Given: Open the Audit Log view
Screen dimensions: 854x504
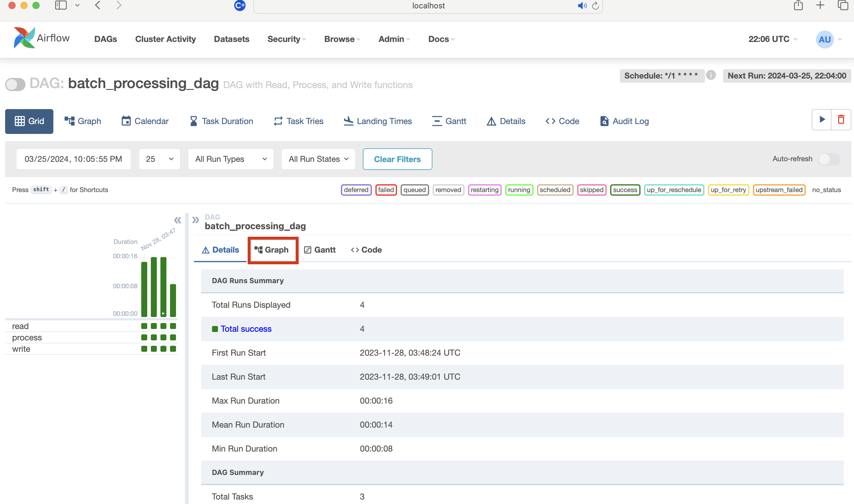Looking at the screenshot, I should tap(624, 121).
